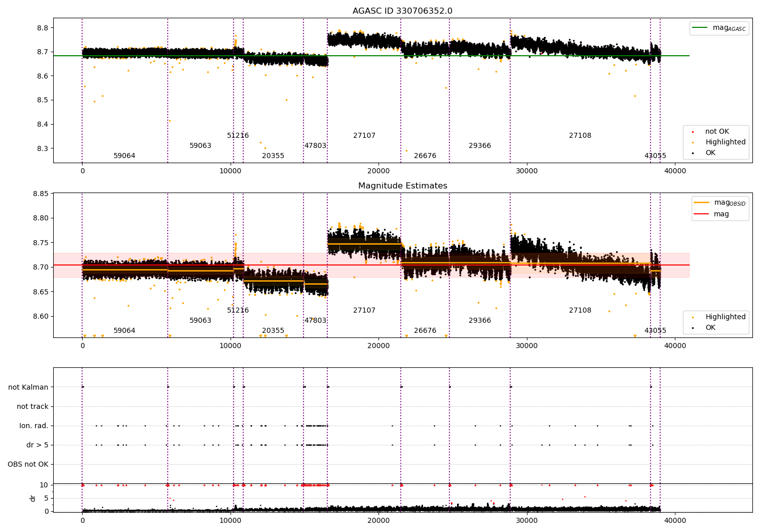The height and width of the screenshot is (532, 760).
Task: Click the 'not track' axis label
Action: tap(32, 406)
